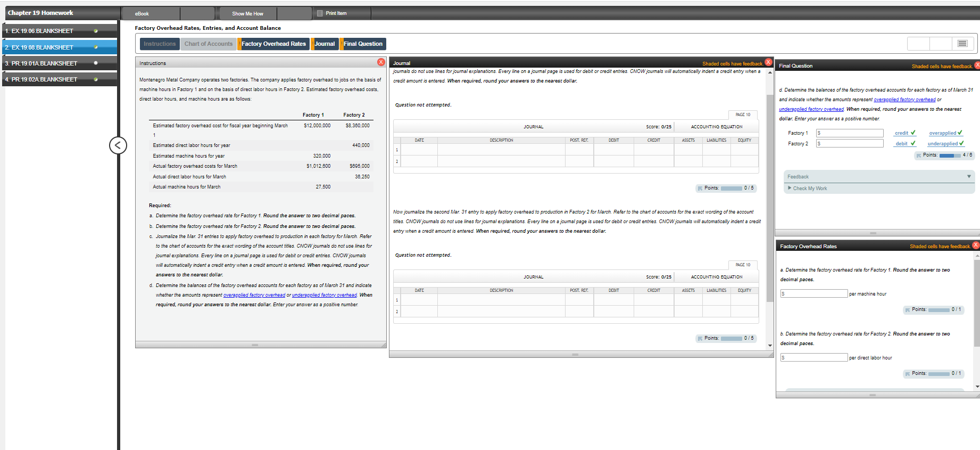Screen dimensions: 980x450
Task: Click Print Item in top toolbar
Action: tap(336, 13)
